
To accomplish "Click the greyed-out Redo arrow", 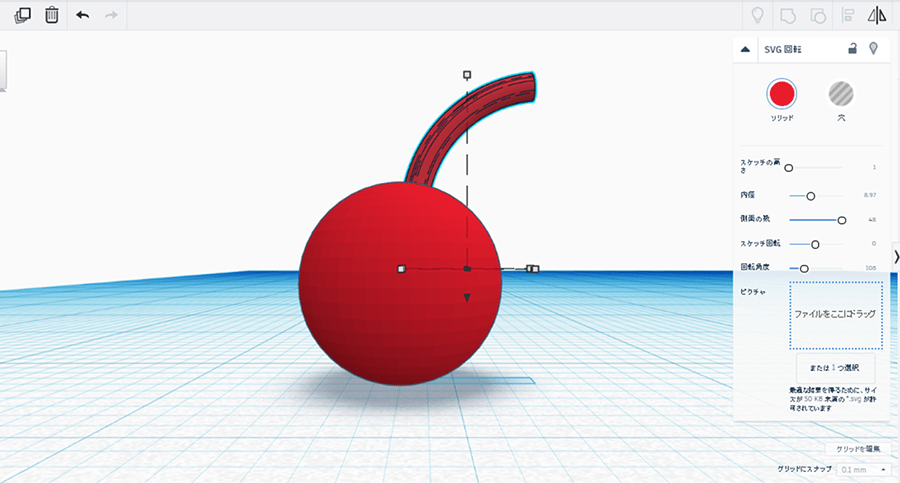I will [x=111, y=15].
